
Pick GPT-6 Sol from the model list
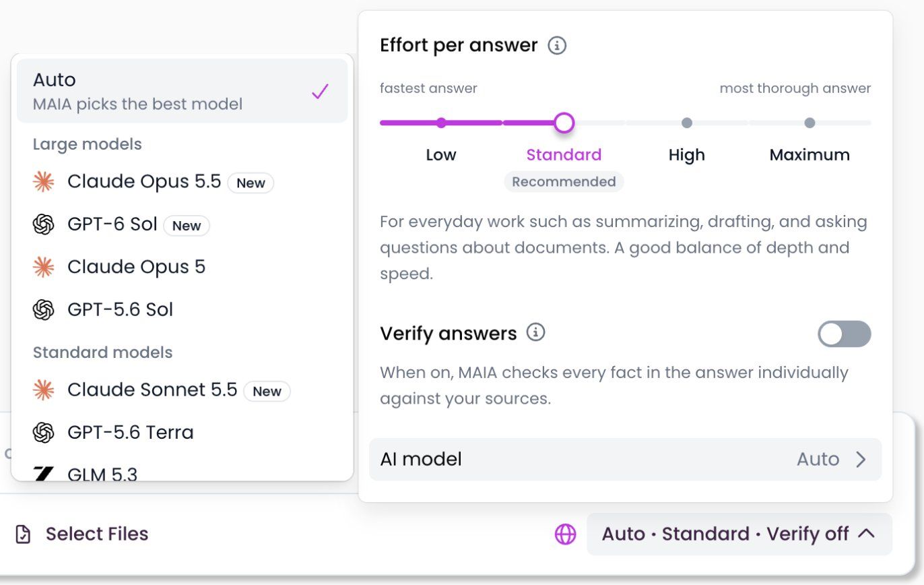tap(183, 224)
